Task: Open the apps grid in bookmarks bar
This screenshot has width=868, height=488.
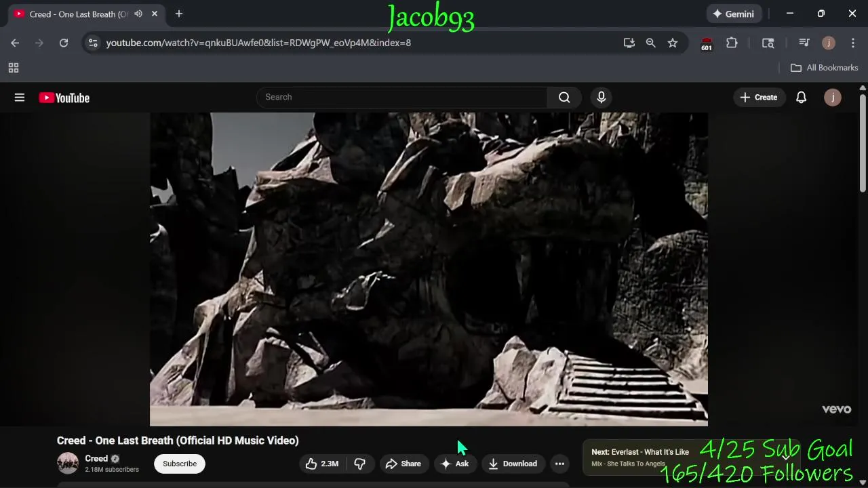Action: [x=14, y=68]
